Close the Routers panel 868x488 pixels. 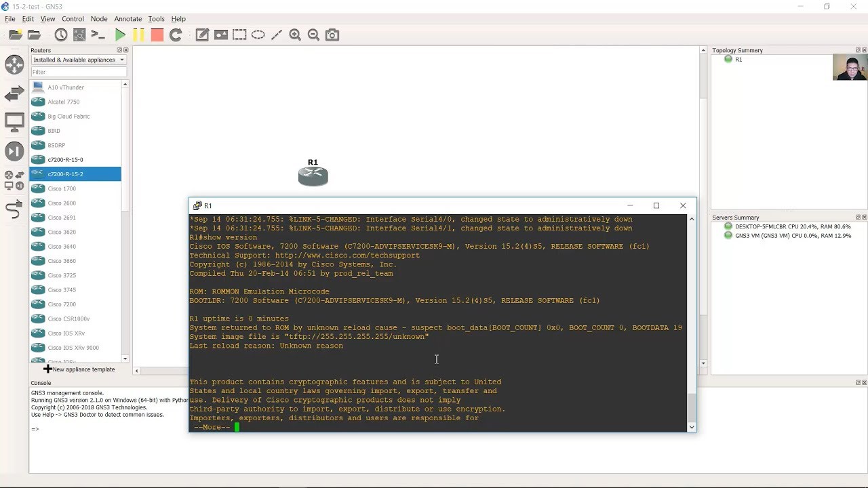[x=125, y=50]
